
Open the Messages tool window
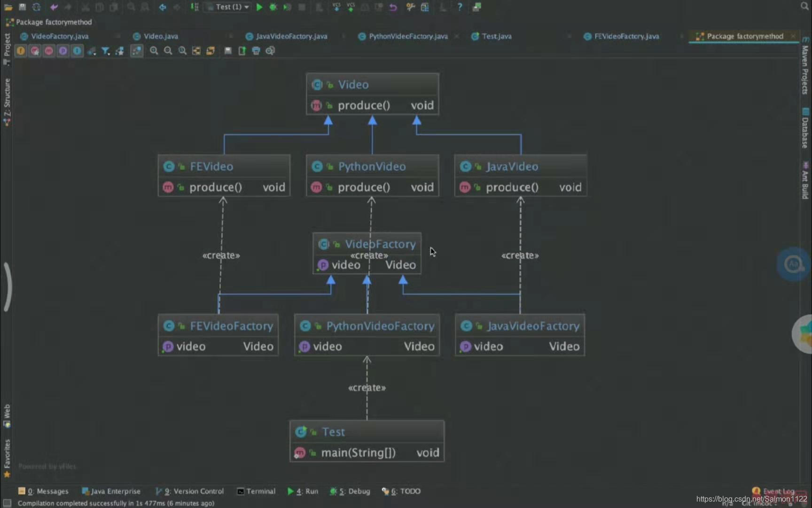click(x=43, y=491)
